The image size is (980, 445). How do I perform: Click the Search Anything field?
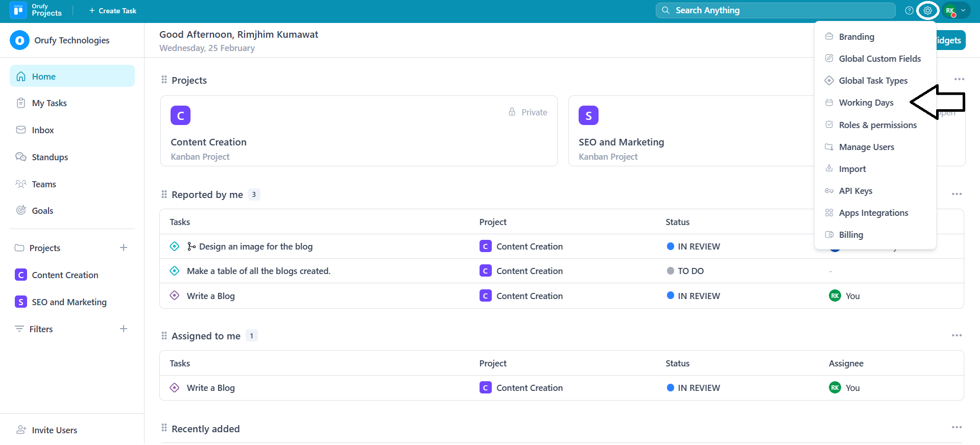pyautogui.click(x=775, y=10)
